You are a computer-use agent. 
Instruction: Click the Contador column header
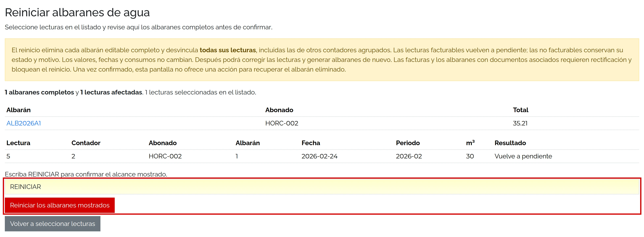(x=86, y=143)
